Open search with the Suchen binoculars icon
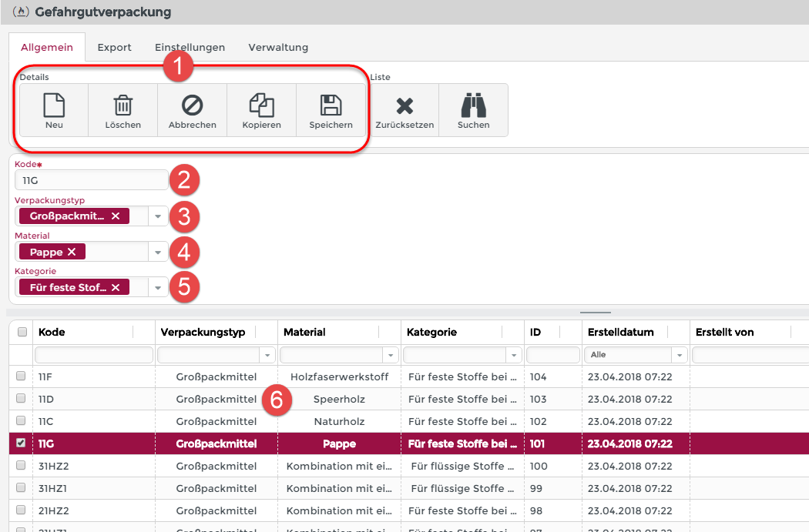Screen dimensions: 809x532 [x=473, y=105]
